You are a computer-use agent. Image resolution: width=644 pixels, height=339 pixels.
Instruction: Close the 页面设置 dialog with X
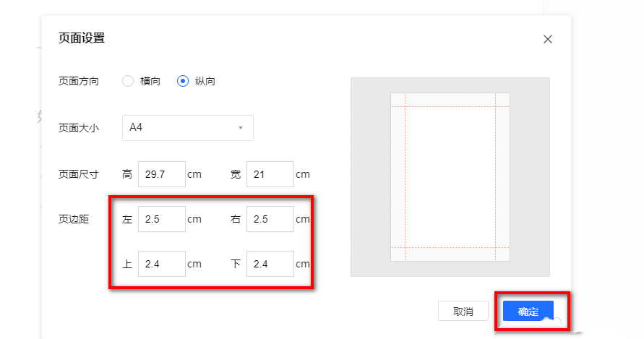click(547, 39)
